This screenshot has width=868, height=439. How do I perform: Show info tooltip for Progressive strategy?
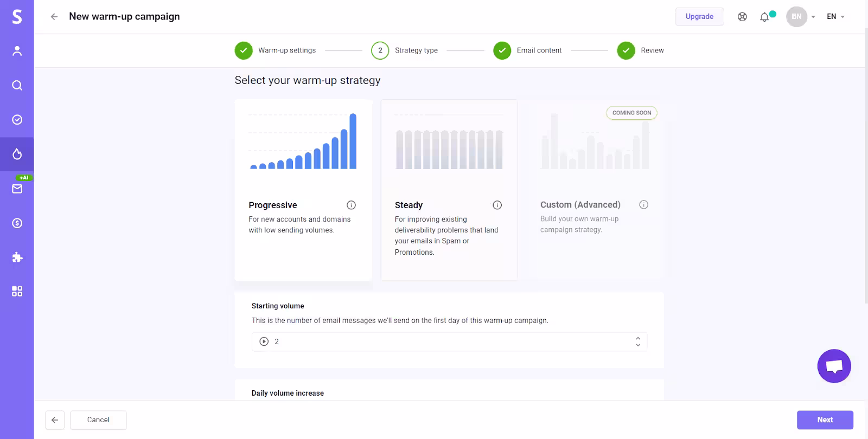[351, 205]
